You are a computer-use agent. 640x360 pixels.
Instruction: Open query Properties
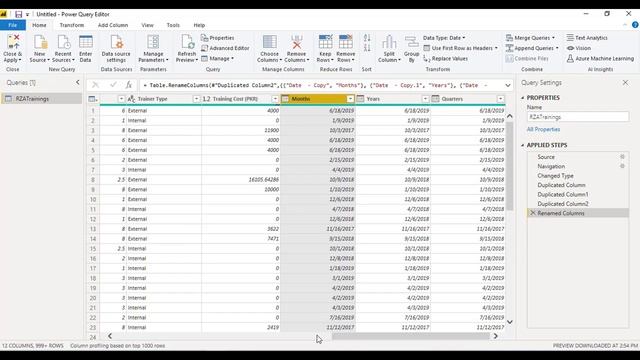[x=218, y=38]
